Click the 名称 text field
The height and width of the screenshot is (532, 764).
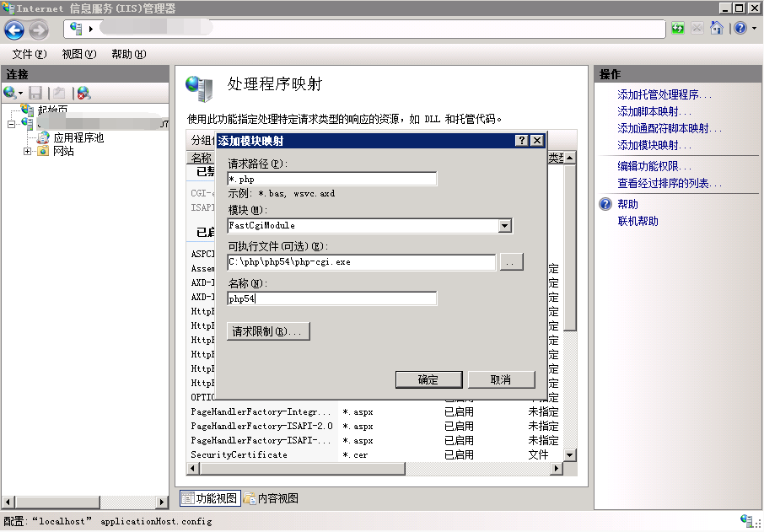[x=332, y=298]
